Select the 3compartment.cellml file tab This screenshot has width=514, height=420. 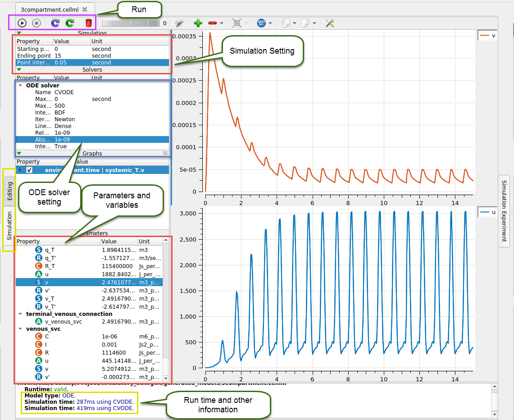pyautogui.click(x=50, y=9)
